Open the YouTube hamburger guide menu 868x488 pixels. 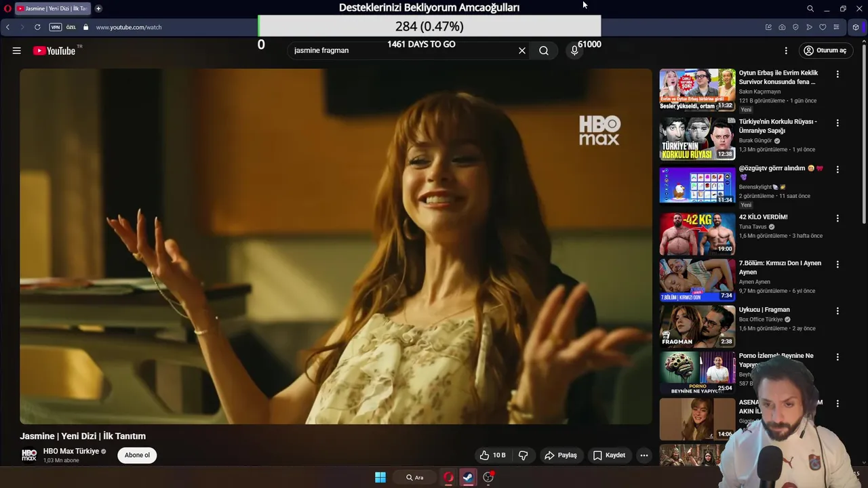16,50
